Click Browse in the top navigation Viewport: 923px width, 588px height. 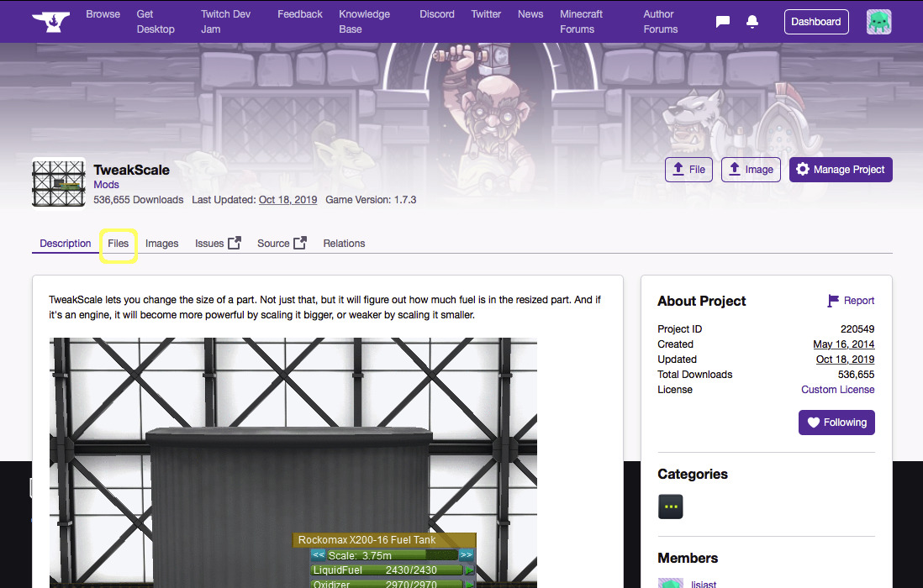(103, 14)
